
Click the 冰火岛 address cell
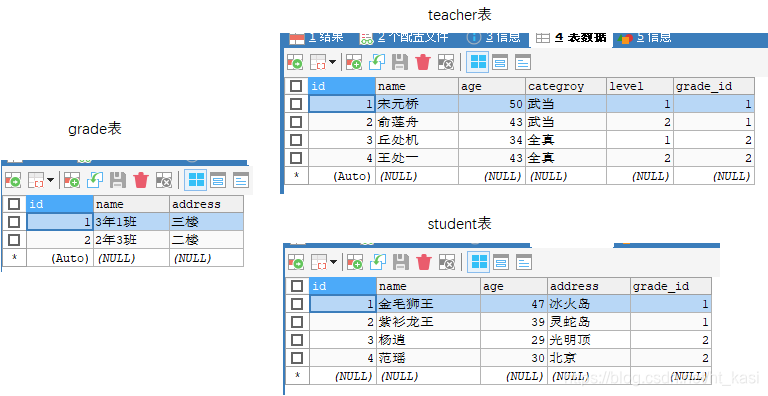589,304
